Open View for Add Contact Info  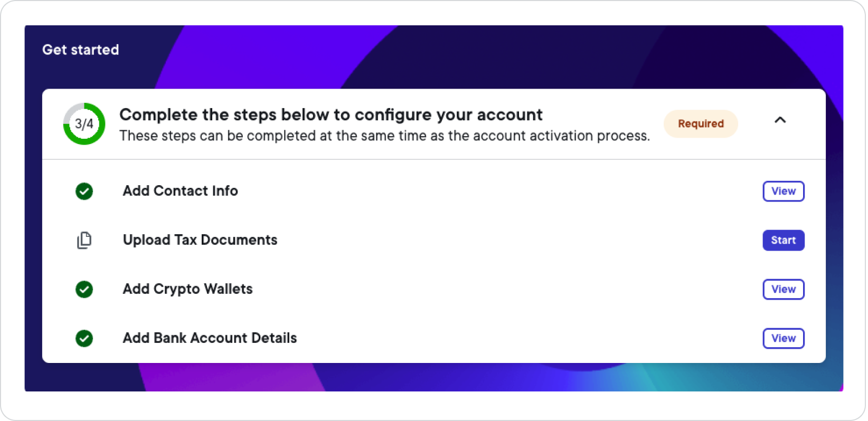tap(784, 191)
